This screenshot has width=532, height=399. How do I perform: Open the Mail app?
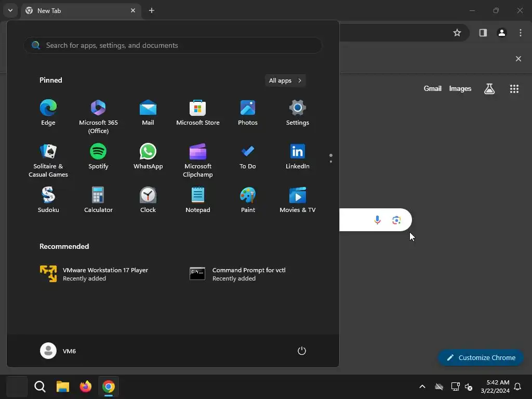point(148,113)
